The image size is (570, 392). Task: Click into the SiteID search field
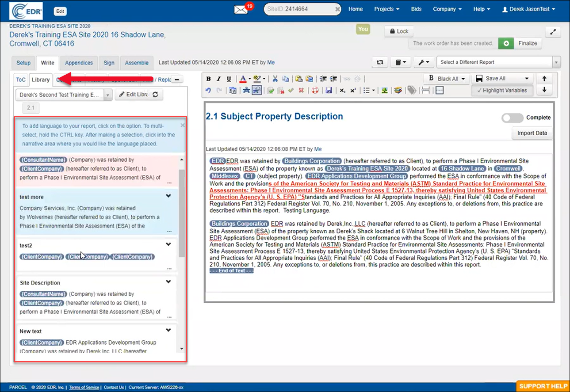pyautogui.click(x=302, y=9)
